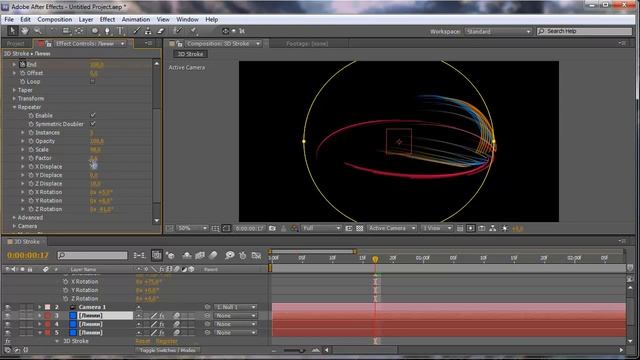Select the Puppet Pin tool
This screenshot has width=640, height=360.
coord(193,31)
